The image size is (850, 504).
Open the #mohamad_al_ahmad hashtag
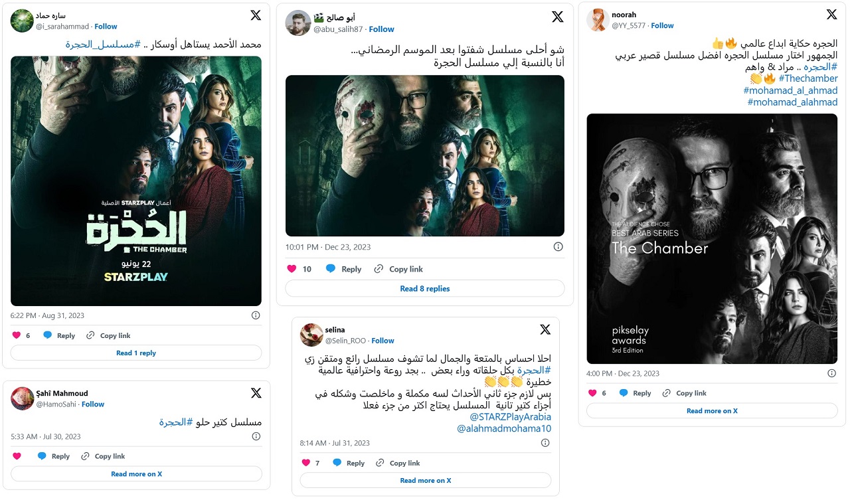790,90
